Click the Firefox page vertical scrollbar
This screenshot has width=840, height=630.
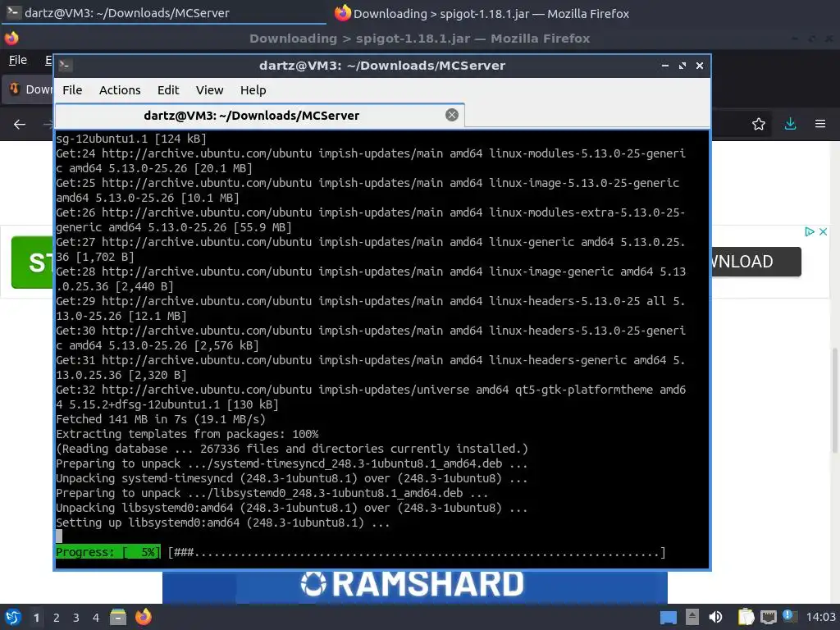(834, 399)
